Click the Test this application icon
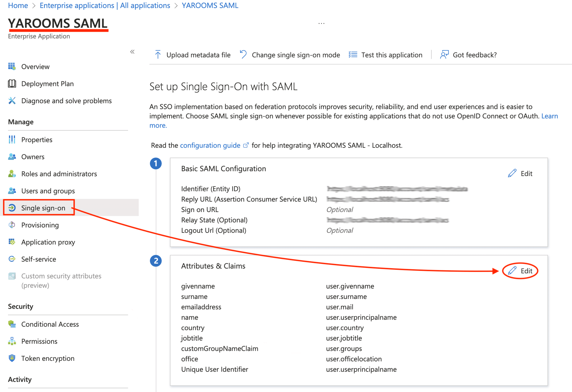This screenshot has height=392, width=572. [x=353, y=54]
